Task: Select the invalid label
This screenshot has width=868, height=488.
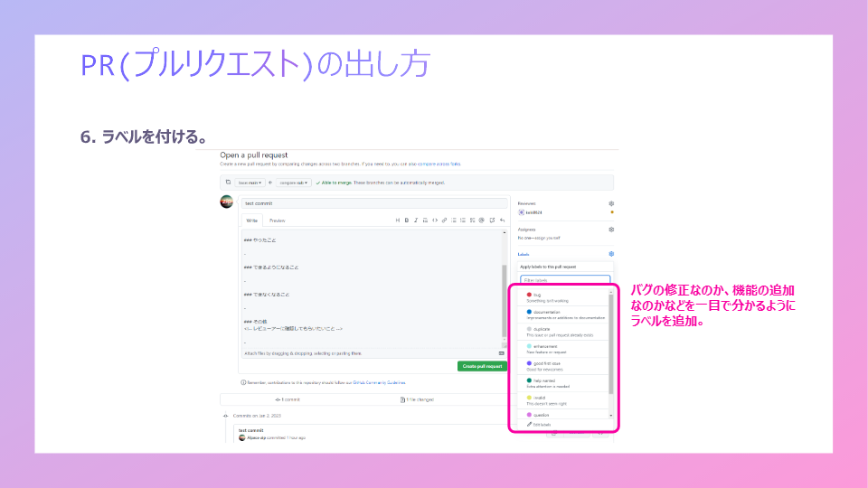Action: tap(563, 400)
